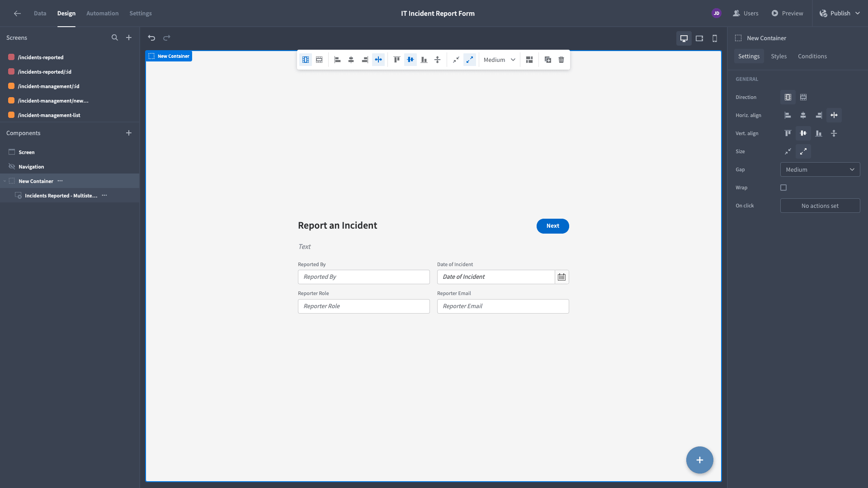Open the Medium gap dropdown in floating toolbar
The width and height of the screenshot is (868, 488).
pos(499,60)
